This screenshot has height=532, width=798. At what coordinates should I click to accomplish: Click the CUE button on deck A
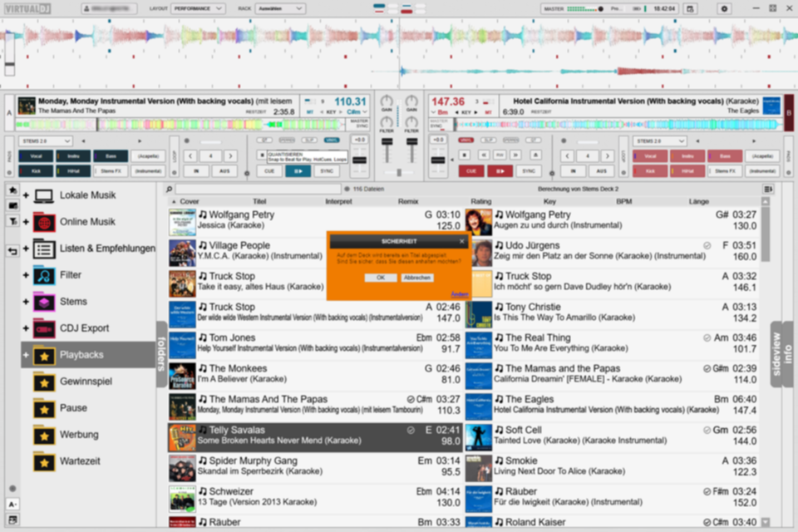click(x=269, y=171)
